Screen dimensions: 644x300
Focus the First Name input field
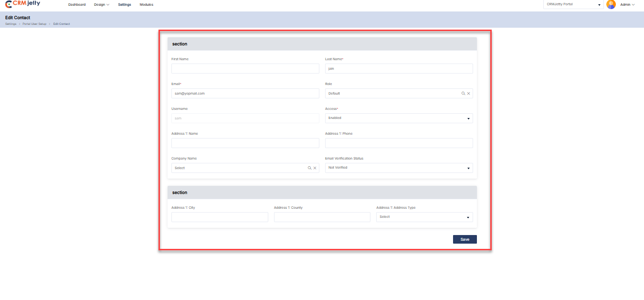[245, 69]
